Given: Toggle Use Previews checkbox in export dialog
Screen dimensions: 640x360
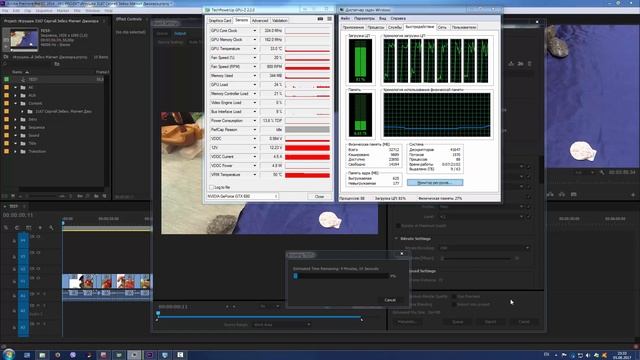Looking at the screenshot, I should pos(454,296).
